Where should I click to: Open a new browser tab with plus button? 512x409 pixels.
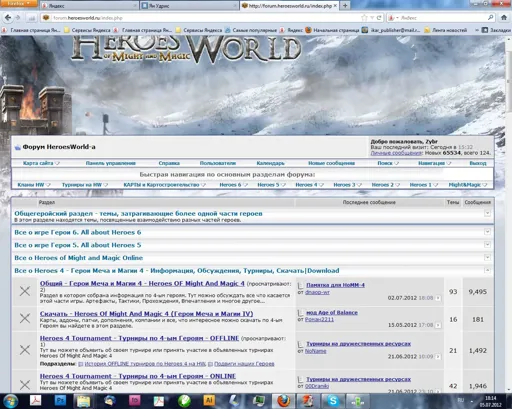click(345, 6)
